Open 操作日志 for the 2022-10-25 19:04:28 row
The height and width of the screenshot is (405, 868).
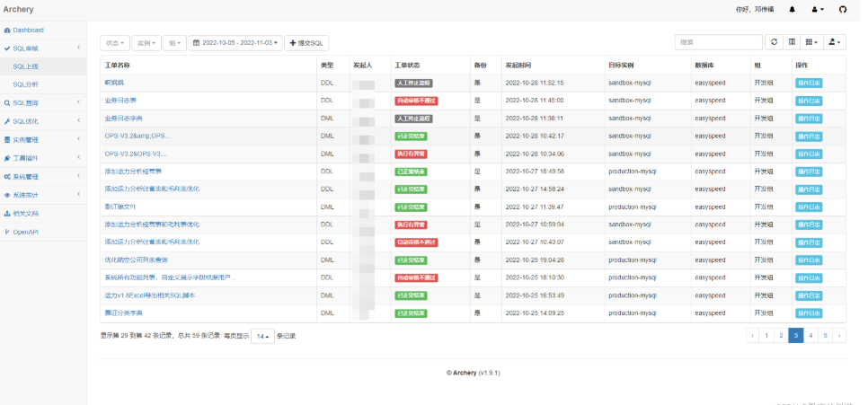pos(809,260)
